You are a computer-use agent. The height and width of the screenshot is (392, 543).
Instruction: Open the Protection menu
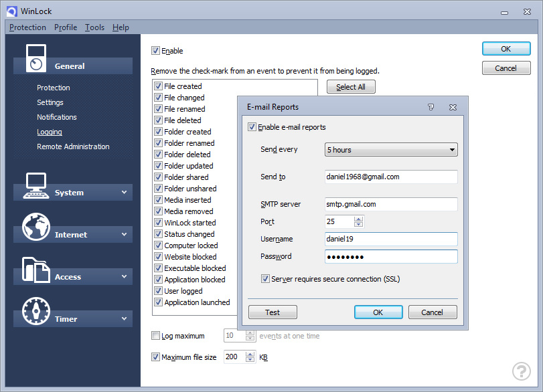[27, 27]
